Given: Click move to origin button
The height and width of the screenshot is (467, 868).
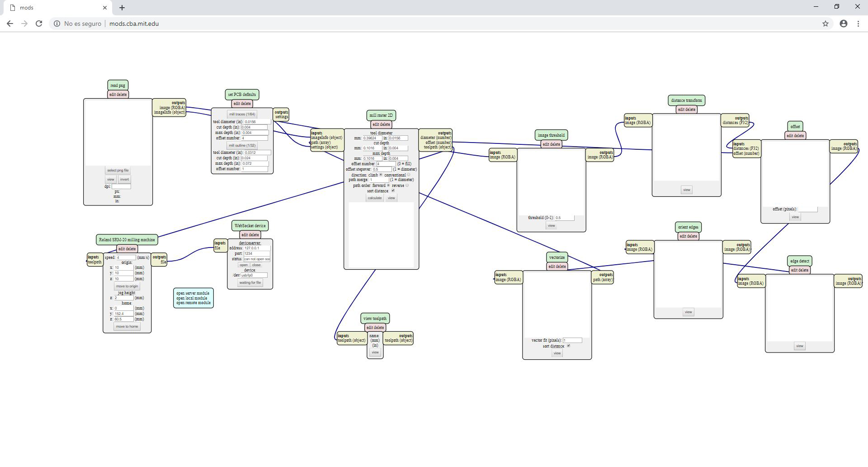Looking at the screenshot, I should 127,286.
